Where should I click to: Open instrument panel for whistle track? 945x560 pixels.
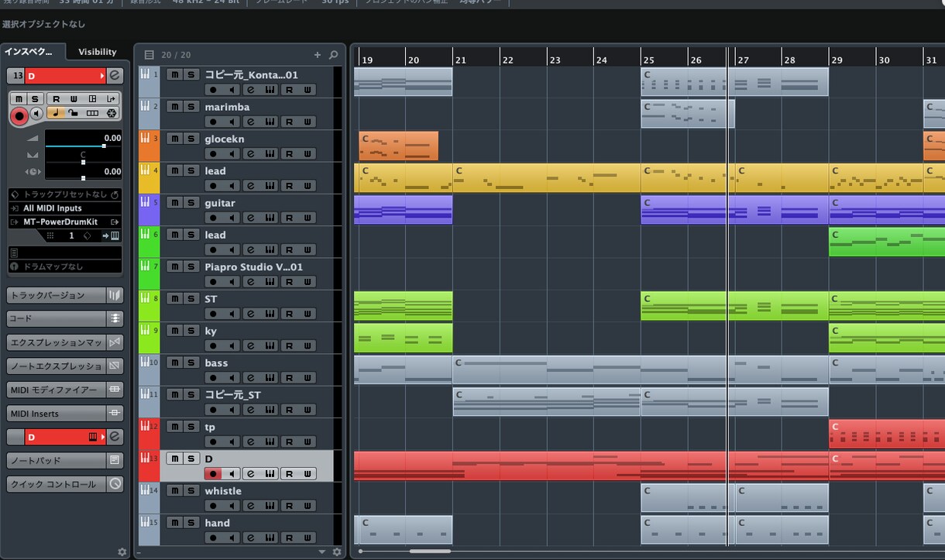pos(270,505)
